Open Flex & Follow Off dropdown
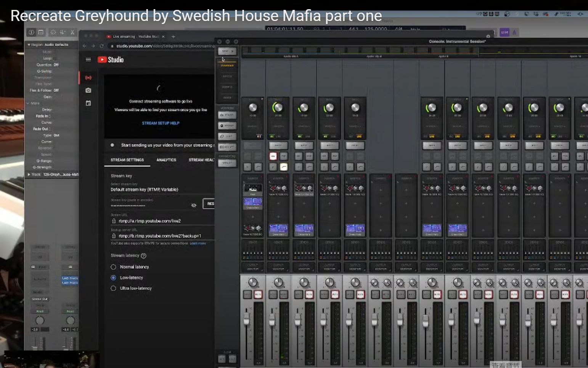 [56, 90]
